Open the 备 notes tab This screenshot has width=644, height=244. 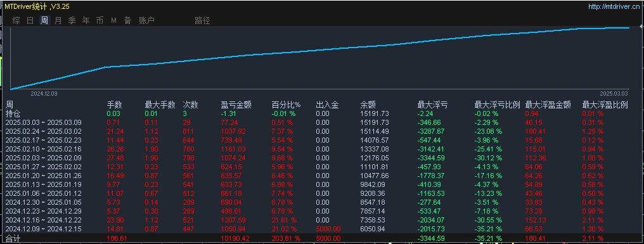128,20
